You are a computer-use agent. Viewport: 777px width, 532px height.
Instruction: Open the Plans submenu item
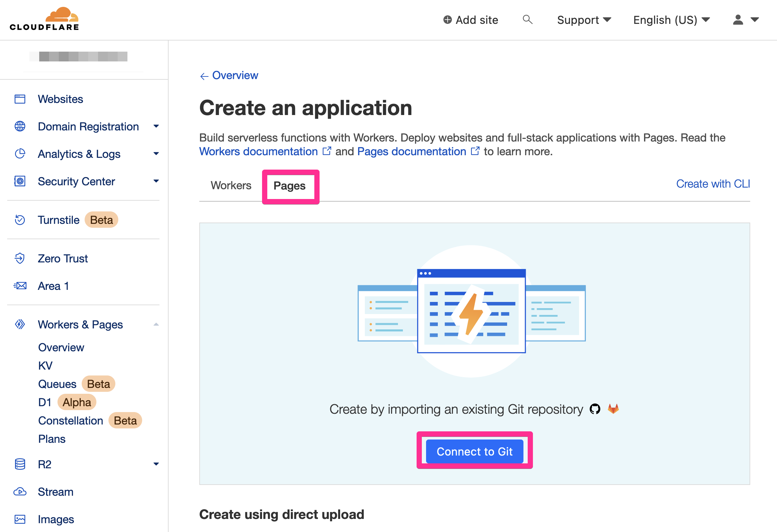52,439
